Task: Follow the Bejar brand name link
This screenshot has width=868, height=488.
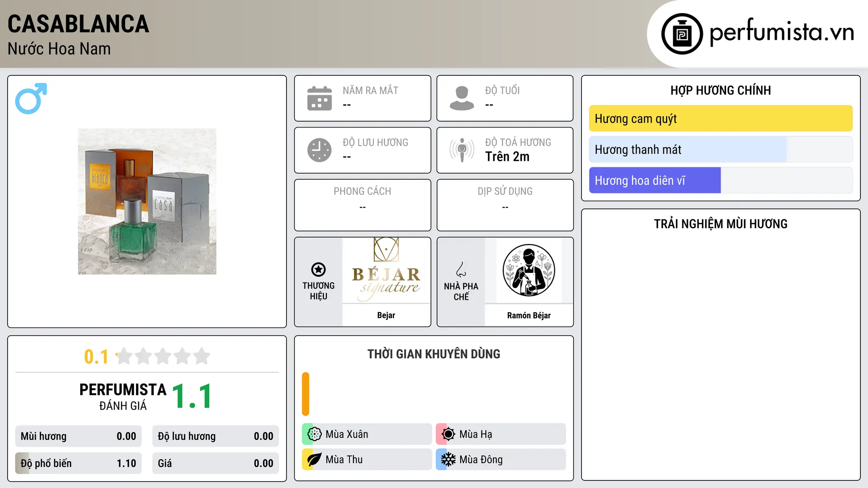Action: click(386, 315)
